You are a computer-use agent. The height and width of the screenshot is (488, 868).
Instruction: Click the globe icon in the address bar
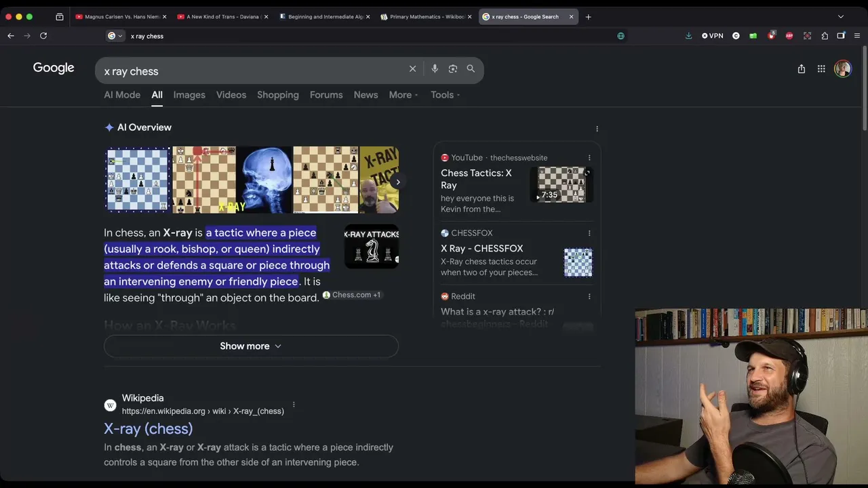(620, 36)
